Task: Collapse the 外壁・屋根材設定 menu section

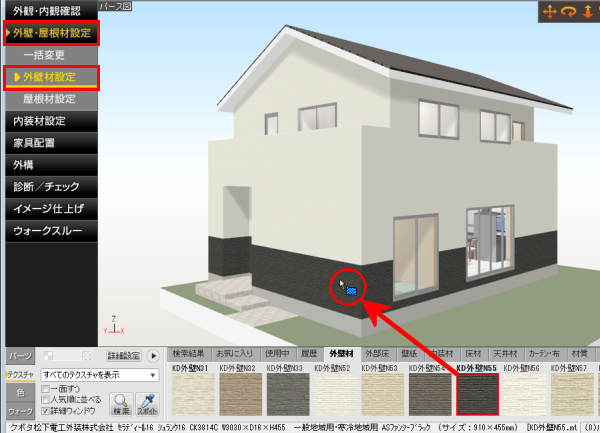Action: 52,33
